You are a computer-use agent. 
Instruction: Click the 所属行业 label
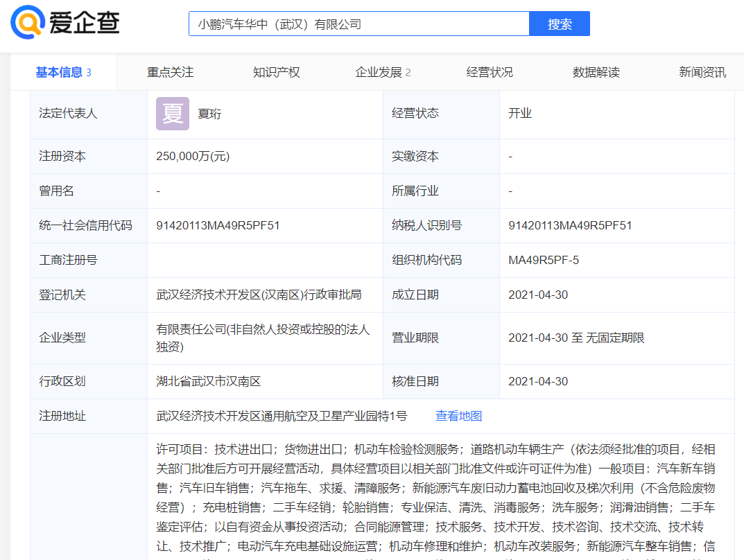(x=415, y=191)
